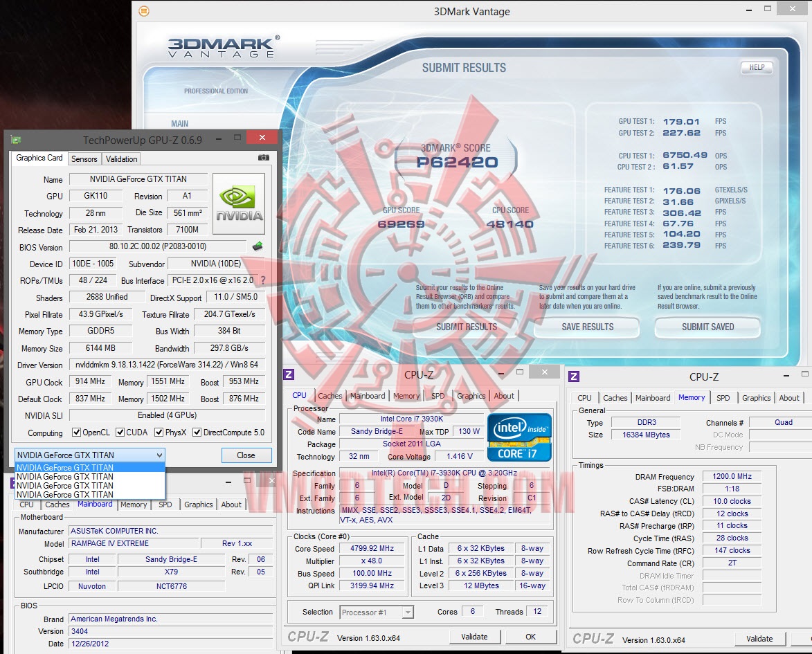Click the Driver Version field in GPU-Z
Viewport: 812px width, 654px height.
168,365
